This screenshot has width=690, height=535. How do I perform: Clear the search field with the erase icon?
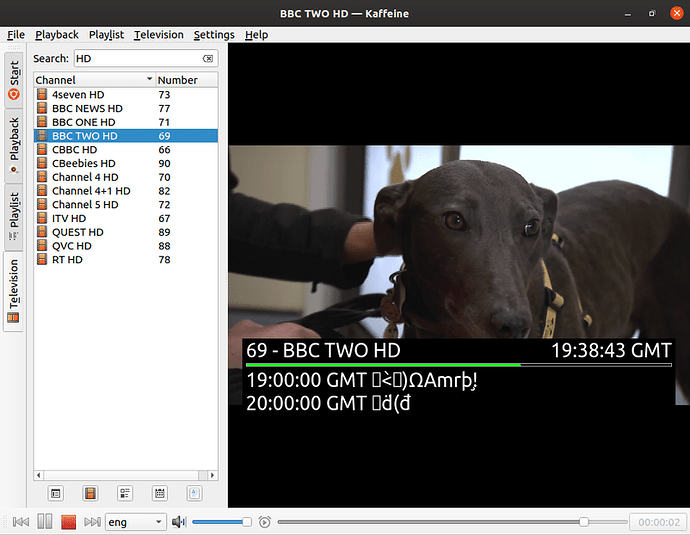point(208,59)
